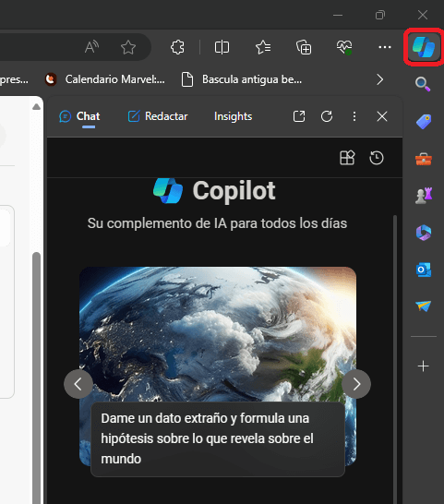Show previous suggestion card
Viewport: 444px width, 504px height.
78,384
